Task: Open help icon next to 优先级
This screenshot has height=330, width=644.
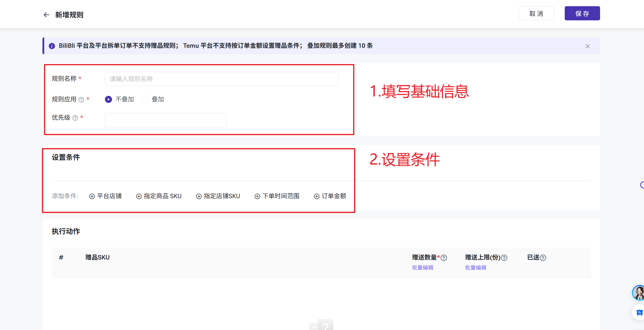Action: (75, 118)
